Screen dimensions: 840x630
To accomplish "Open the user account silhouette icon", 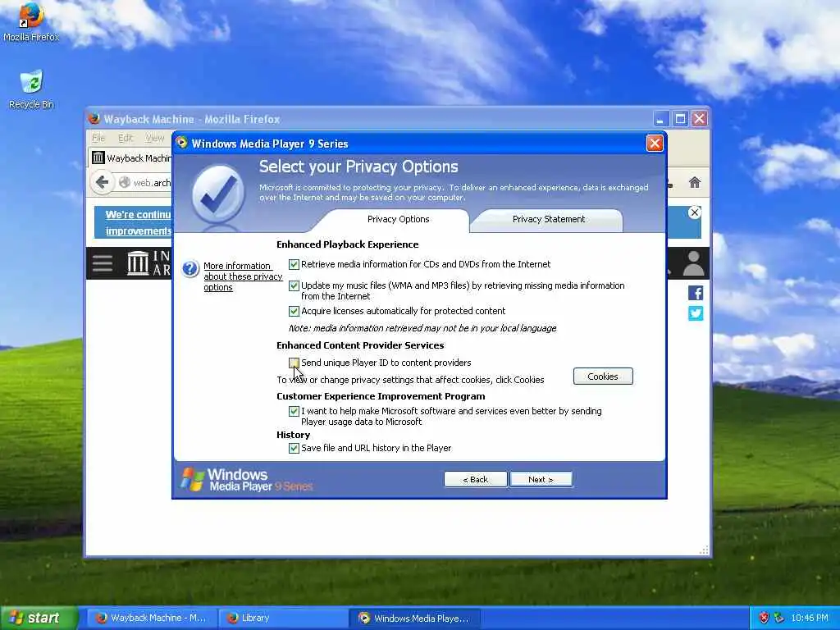I will coord(693,263).
